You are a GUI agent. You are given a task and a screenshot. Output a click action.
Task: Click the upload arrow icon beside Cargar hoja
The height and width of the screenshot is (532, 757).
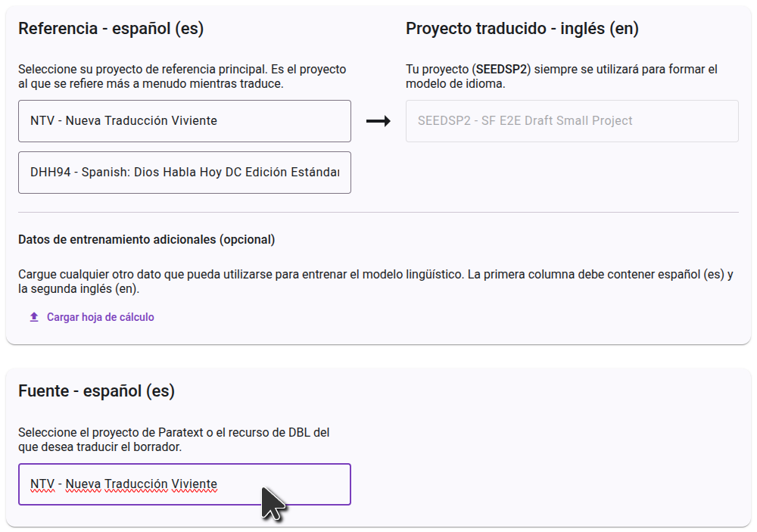point(34,317)
